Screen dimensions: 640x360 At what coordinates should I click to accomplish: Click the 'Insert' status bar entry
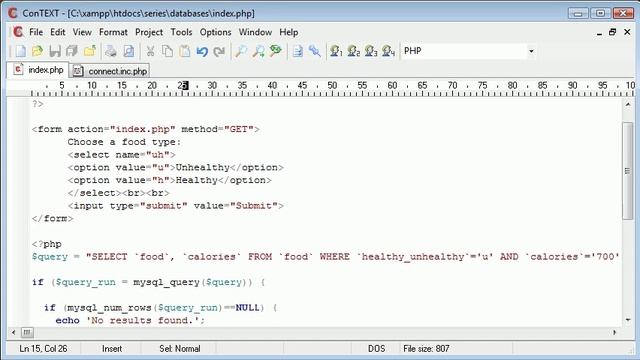[112, 349]
